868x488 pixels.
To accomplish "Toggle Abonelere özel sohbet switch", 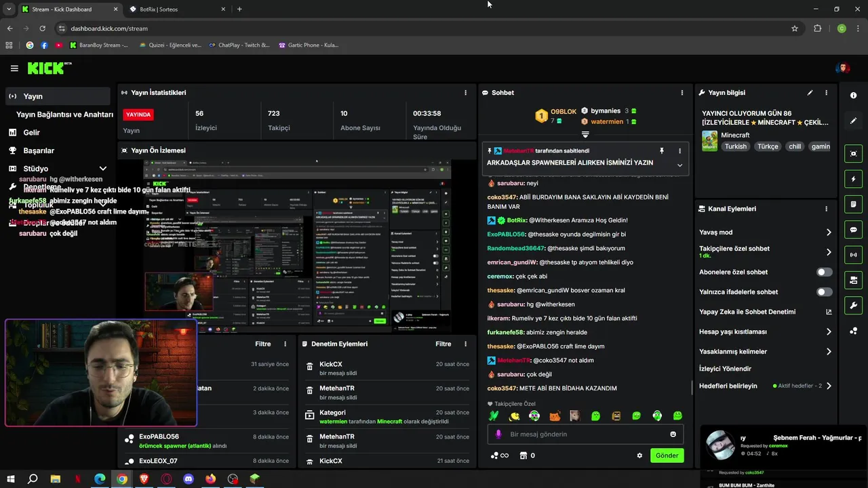I will (x=824, y=272).
